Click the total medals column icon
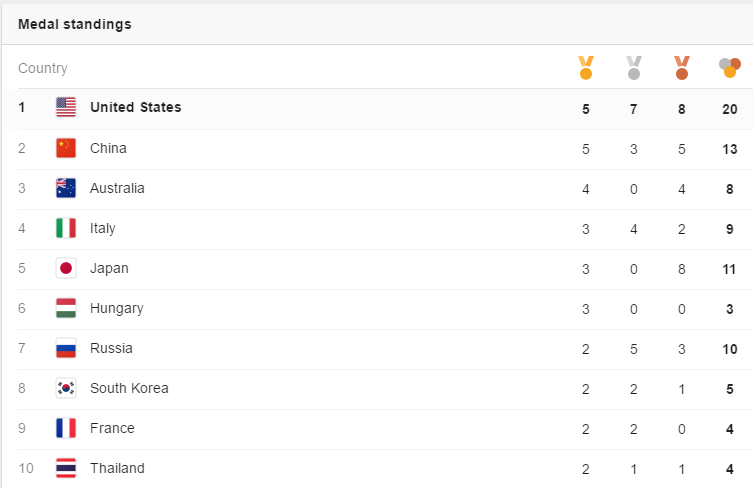Viewport: 753px width, 488px height. pyautogui.click(x=730, y=68)
